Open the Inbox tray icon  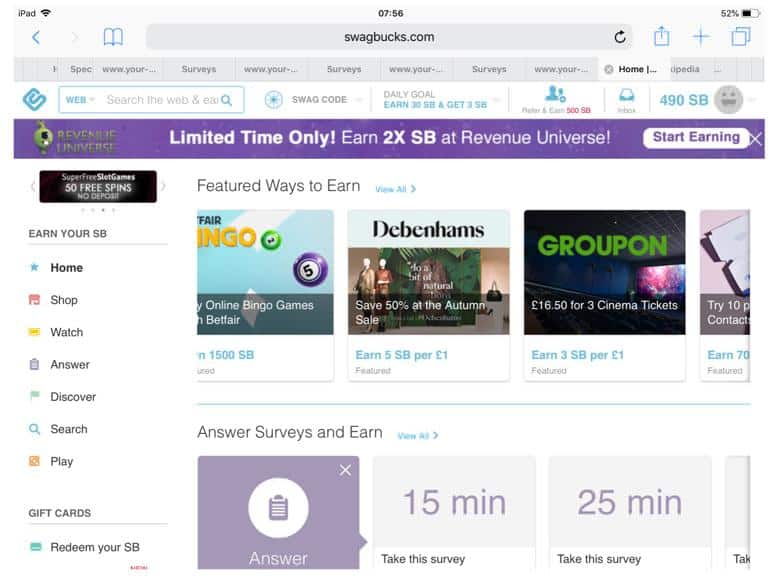(626, 95)
